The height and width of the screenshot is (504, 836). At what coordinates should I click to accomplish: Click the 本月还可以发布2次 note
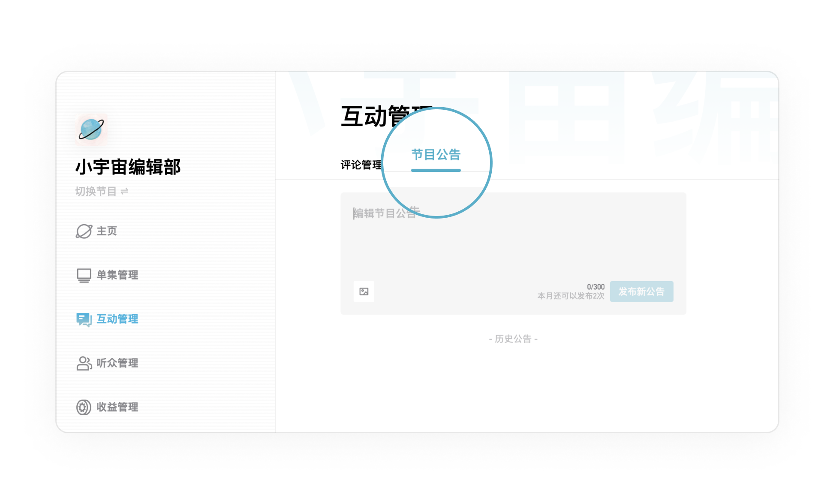(571, 296)
